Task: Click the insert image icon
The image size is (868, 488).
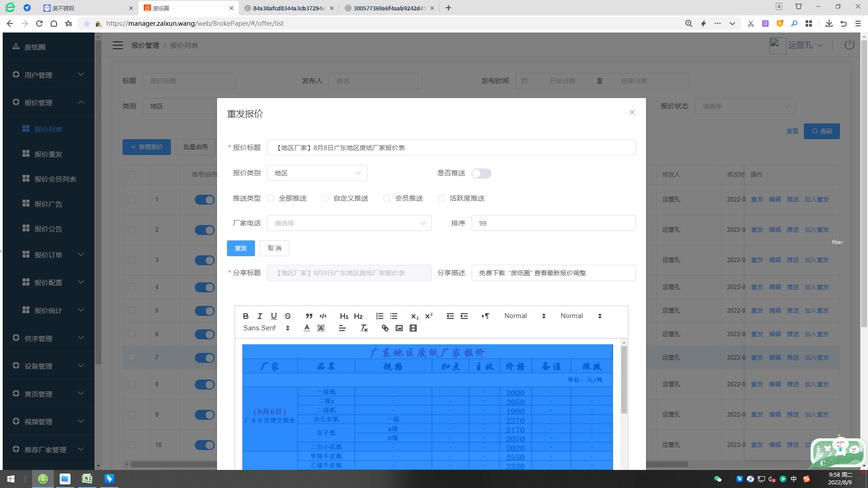Action: pyautogui.click(x=399, y=328)
